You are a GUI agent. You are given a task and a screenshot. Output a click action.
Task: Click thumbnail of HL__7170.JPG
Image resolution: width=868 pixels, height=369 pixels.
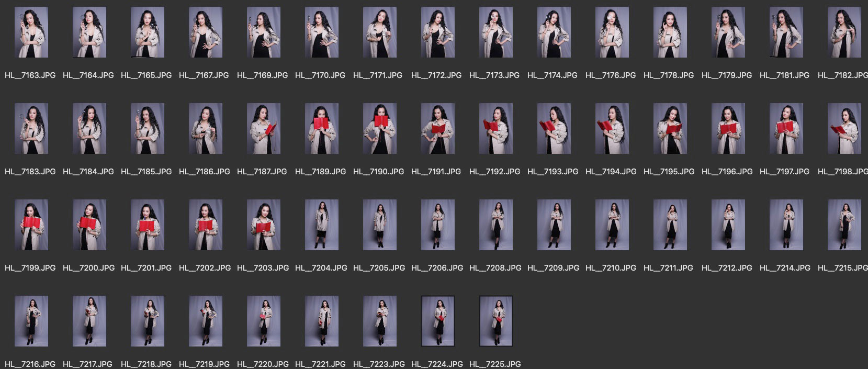click(321, 32)
